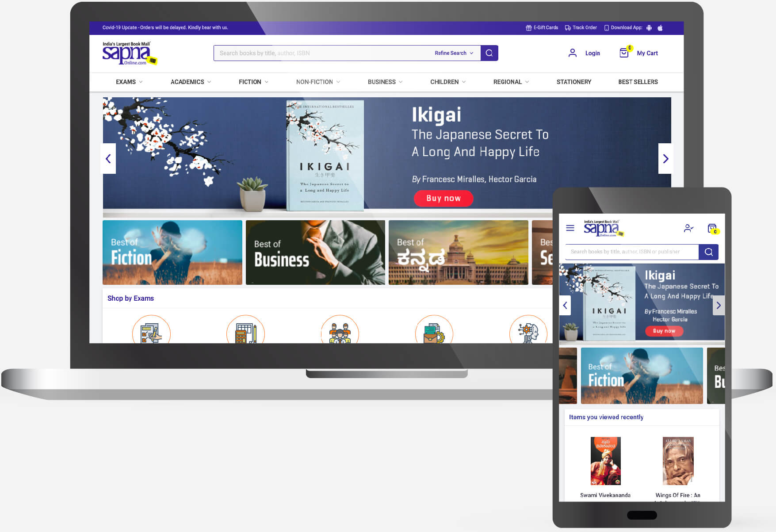Image resolution: width=776 pixels, height=532 pixels.
Task: Tap the phone search books input field
Action: [632, 252]
